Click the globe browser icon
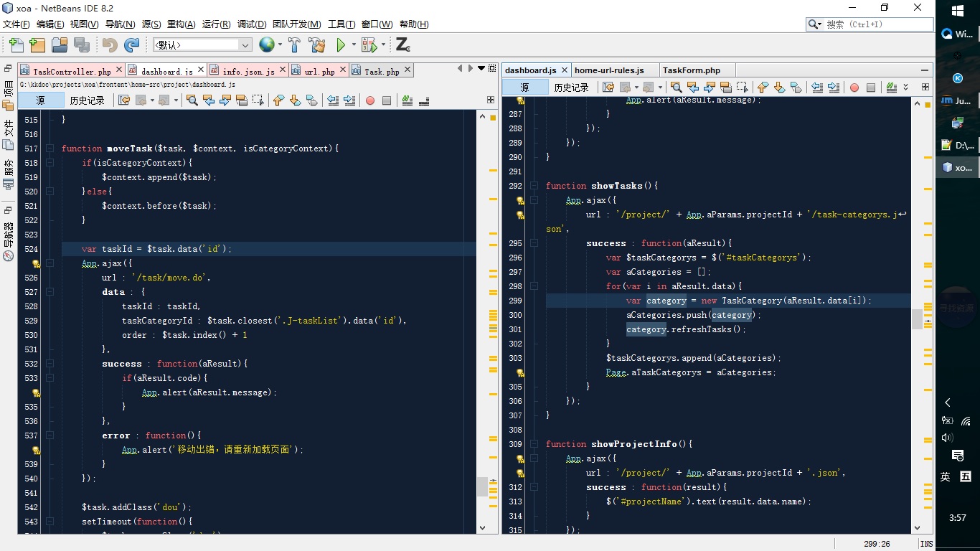This screenshot has width=980, height=551. coord(267,45)
